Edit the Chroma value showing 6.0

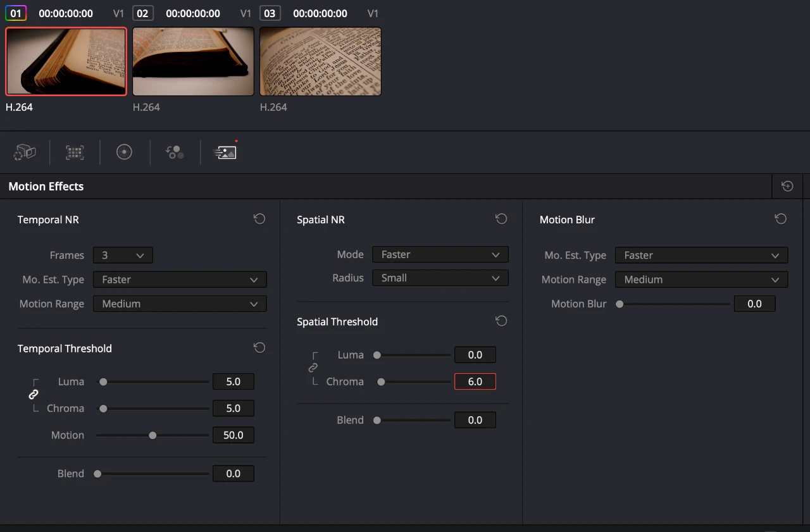[475, 381]
